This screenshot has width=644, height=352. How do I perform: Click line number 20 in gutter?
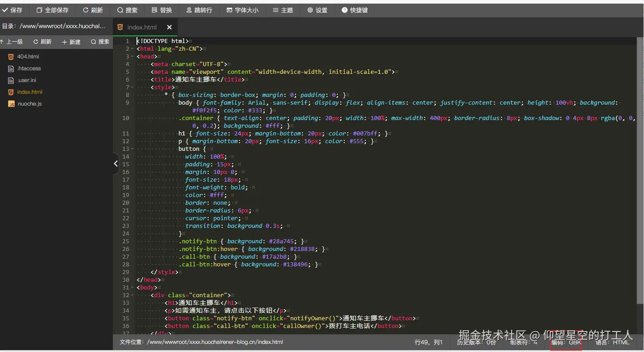tap(126, 203)
